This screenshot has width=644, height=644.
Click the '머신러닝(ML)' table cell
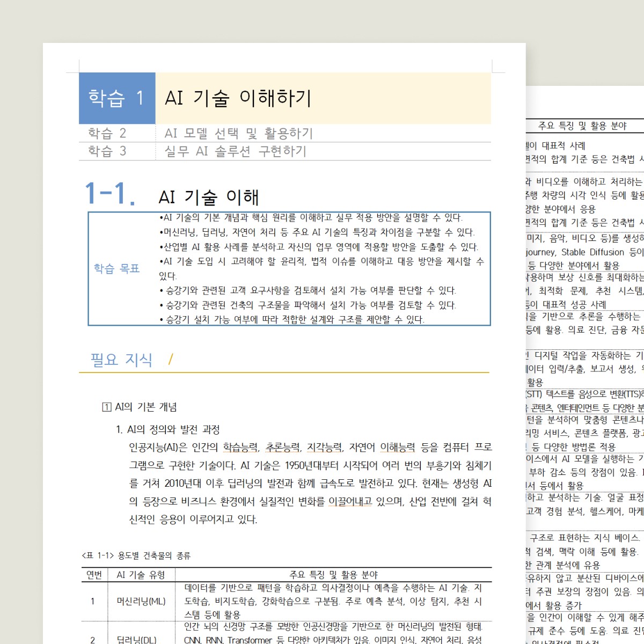pos(141,601)
